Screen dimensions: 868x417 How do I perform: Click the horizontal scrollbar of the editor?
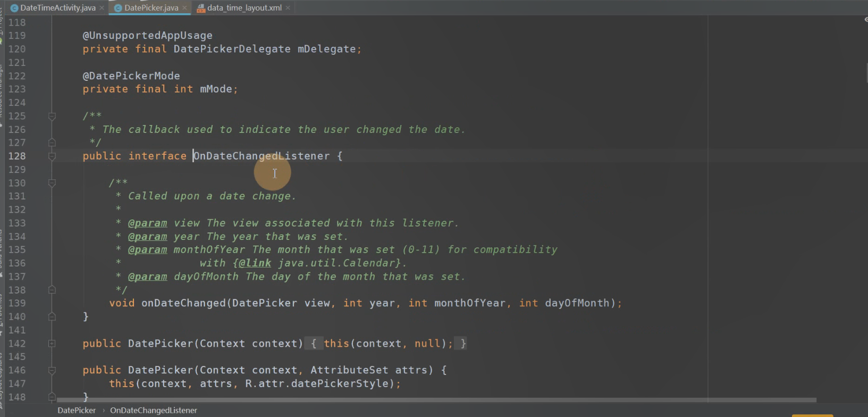coord(436,400)
